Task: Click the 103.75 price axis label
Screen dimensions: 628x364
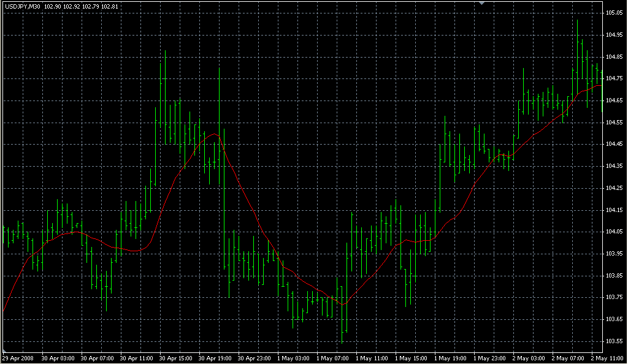Action: [x=615, y=297]
